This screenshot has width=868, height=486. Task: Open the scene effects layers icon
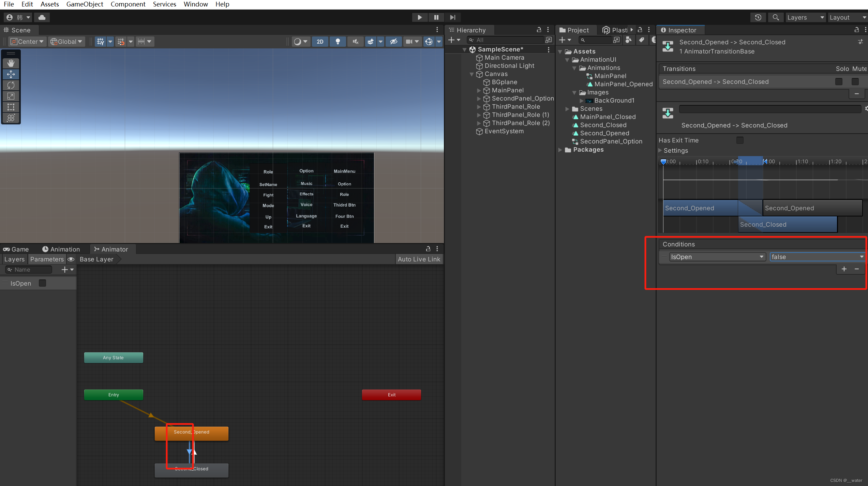tap(371, 42)
